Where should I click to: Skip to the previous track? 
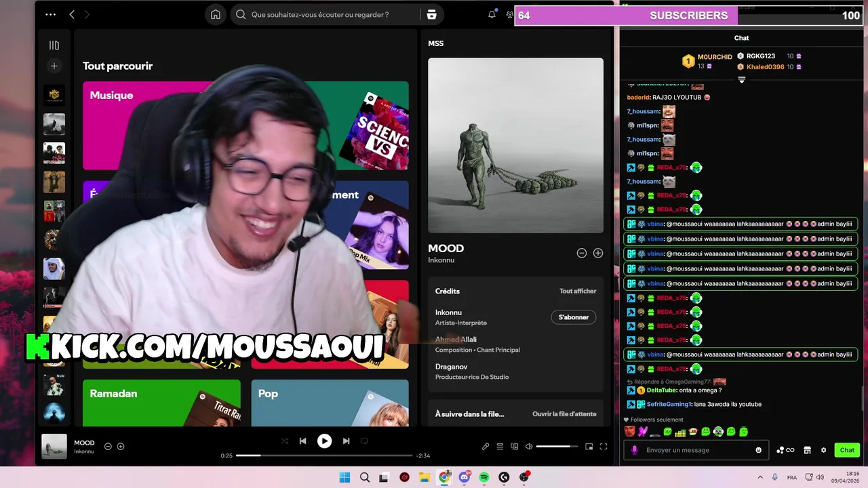click(303, 441)
